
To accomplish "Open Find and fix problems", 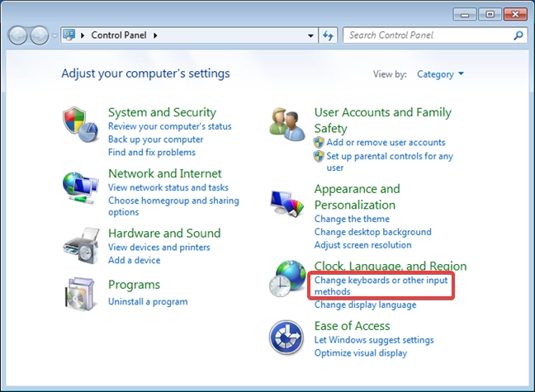I will (152, 152).
